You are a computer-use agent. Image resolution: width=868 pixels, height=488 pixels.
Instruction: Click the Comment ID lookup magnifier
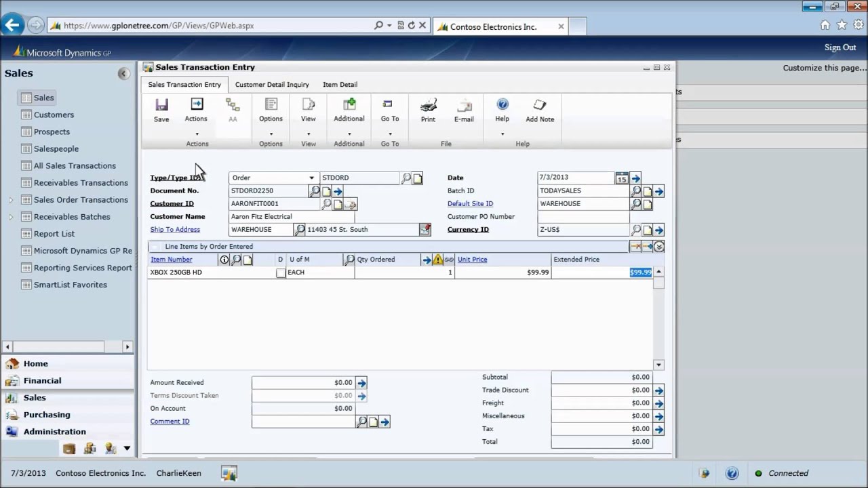362,422
